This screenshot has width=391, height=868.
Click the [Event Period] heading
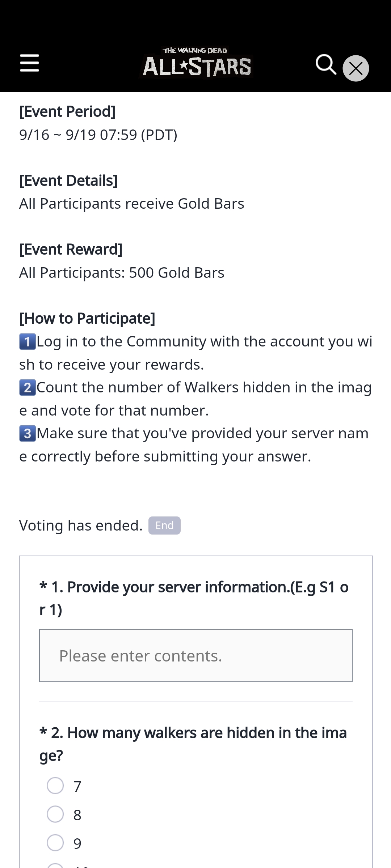(x=67, y=112)
